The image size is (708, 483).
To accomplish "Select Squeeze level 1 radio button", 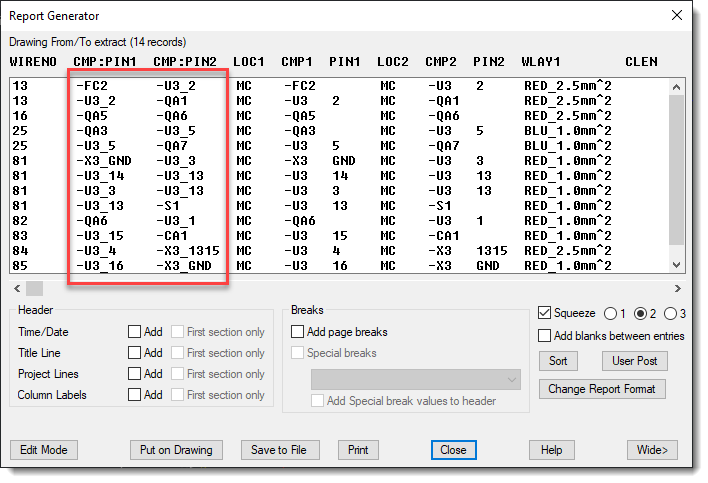I will (x=610, y=313).
